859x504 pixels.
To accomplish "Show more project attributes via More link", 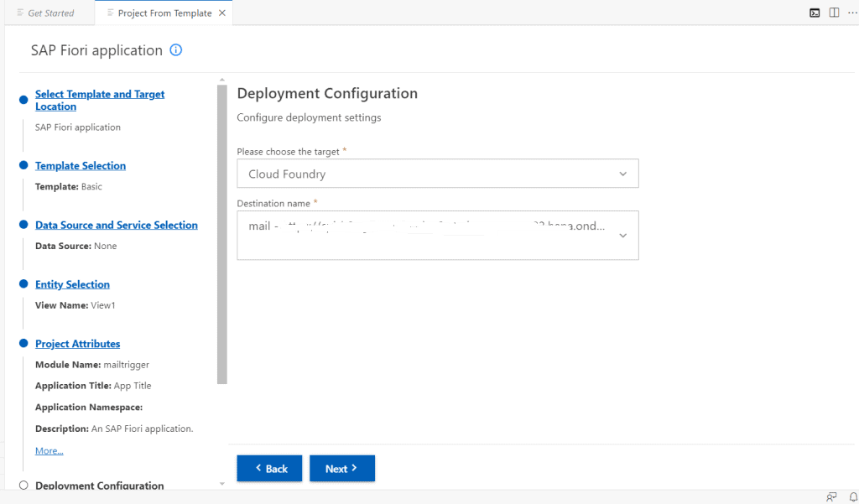I will coord(49,451).
